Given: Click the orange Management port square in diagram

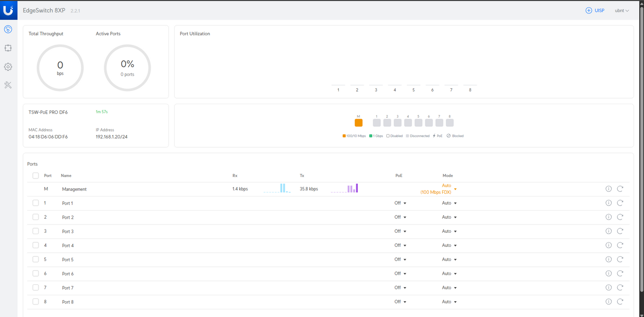Looking at the screenshot, I should 358,123.
